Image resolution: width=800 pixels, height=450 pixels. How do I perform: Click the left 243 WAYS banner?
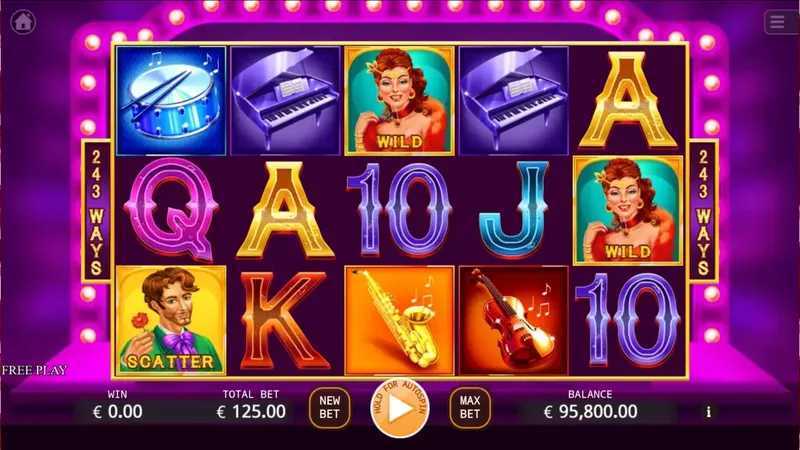[x=96, y=211]
